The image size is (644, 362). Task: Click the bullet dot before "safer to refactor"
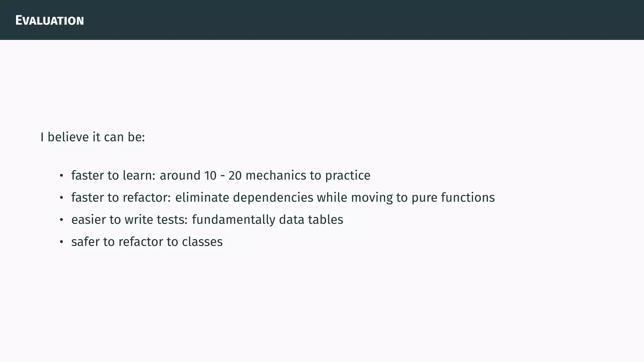coord(62,242)
